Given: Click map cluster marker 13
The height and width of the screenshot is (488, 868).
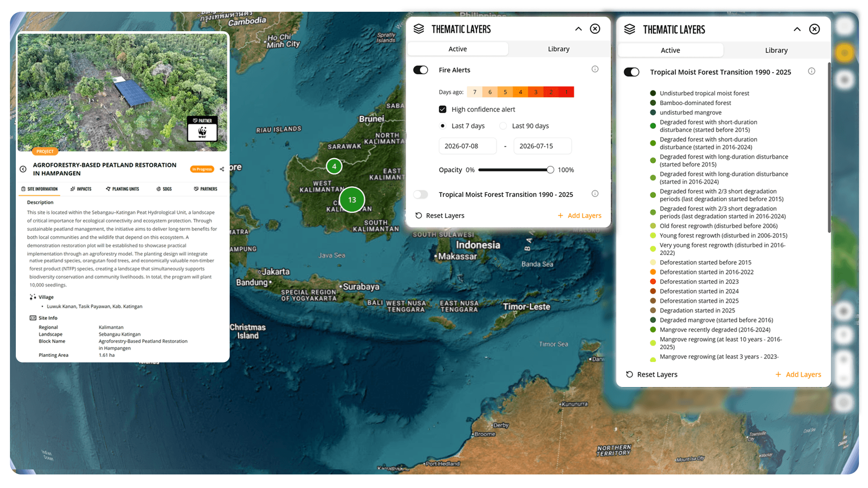Looking at the screenshot, I should 352,200.
